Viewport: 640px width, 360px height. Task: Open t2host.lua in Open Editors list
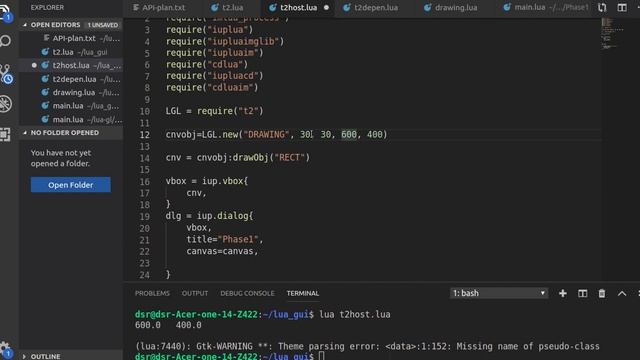click(71, 65)
